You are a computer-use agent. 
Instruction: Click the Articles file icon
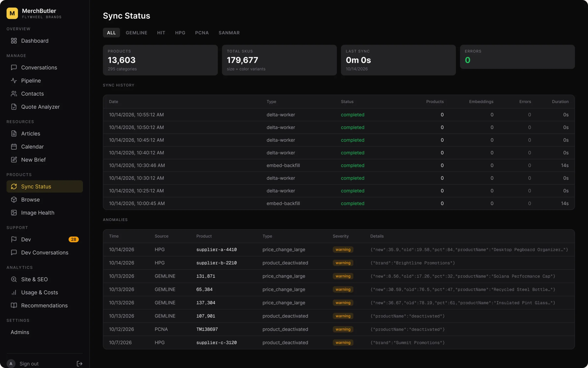(14, 133)
